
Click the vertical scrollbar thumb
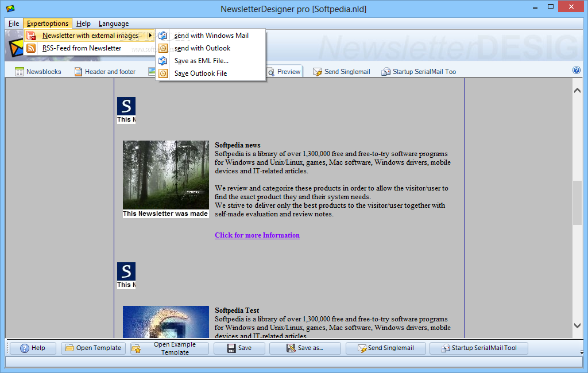coord(577,203)
